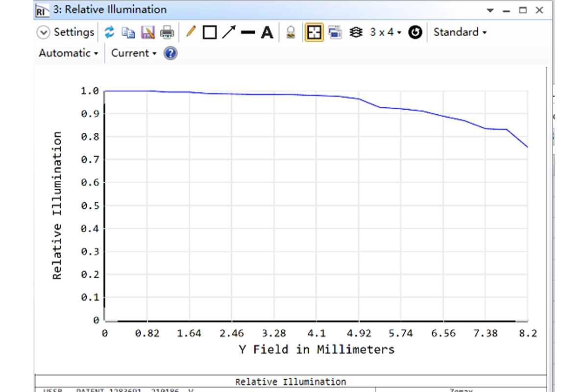The width and height of the screenshot is (588, 392).
Task: Open the 3 x 4 grid dropdown
Action: click(x=385, y=32)
